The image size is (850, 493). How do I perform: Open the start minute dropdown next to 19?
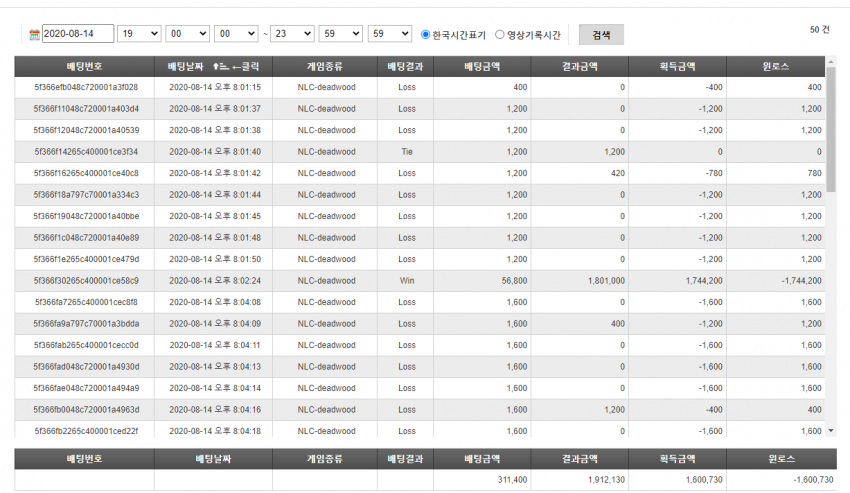point(188,34)
